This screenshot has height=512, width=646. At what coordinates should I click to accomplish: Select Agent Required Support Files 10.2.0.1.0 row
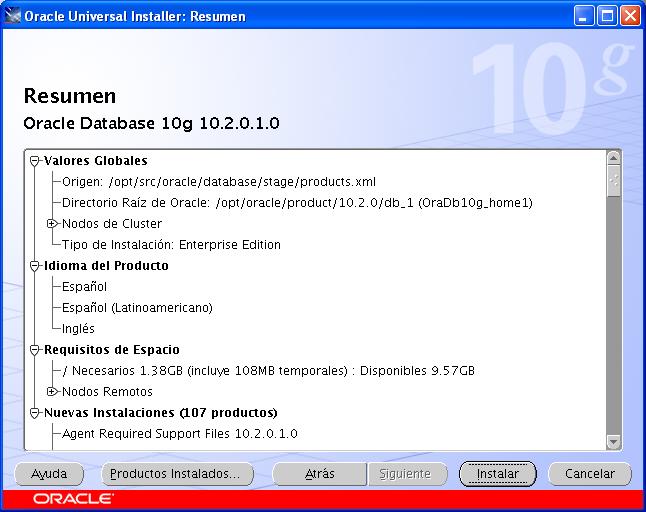tap(180, 434)
